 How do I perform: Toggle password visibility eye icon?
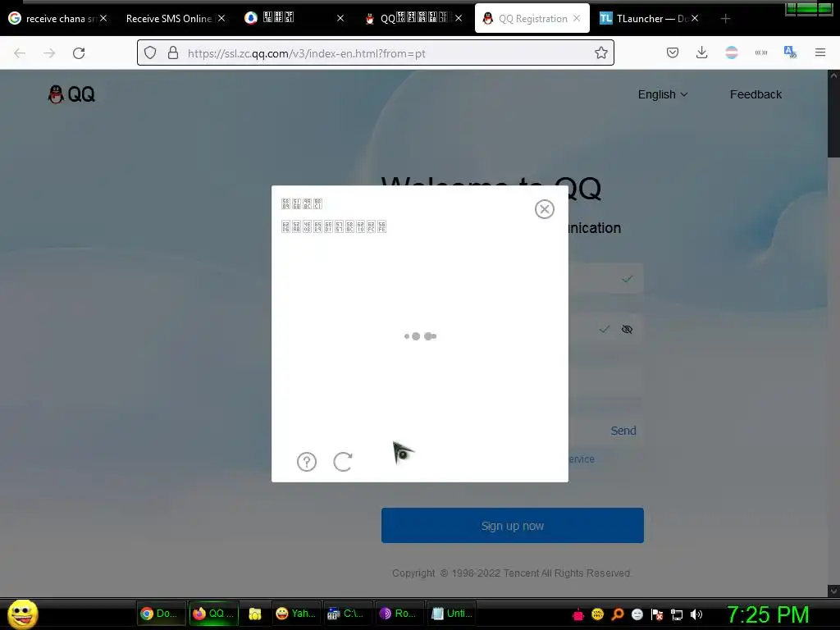(x=627, y=330)
